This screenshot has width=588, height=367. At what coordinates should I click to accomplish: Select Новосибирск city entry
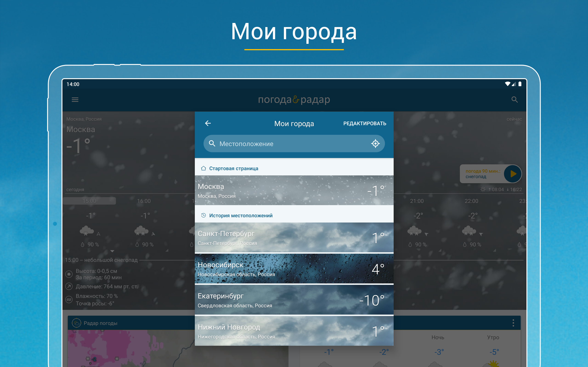pos(294,269)
